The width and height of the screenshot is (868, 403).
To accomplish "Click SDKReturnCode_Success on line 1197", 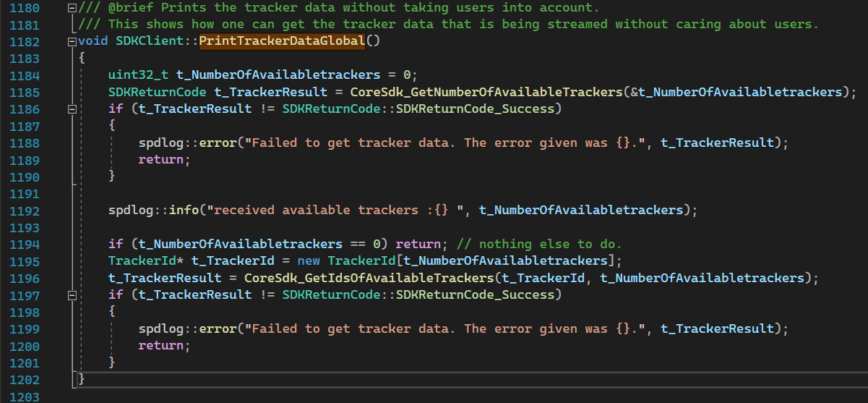I will point(476,295).
